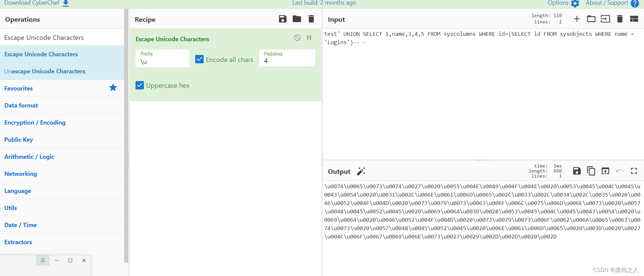Screen dimensions: 644x276
Task: Click the Favourites star icon
Action: pos(113,88)
